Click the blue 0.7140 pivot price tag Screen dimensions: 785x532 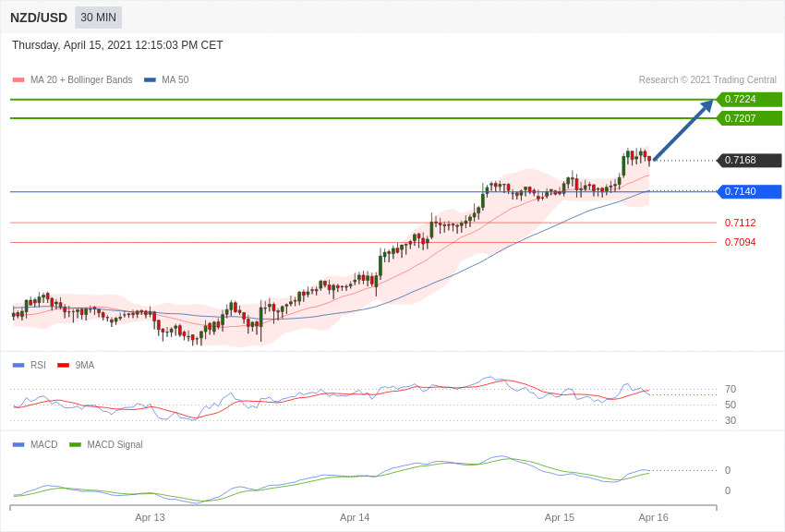click(x=749, y=192)
